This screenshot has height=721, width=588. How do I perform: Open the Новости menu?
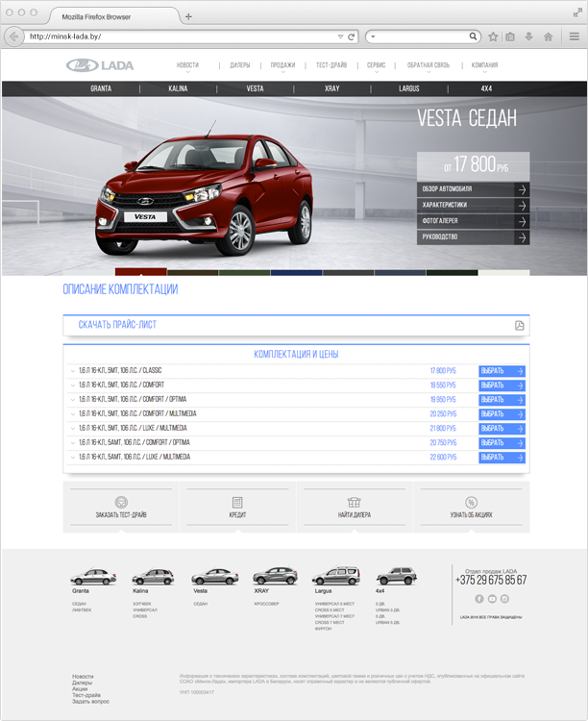[187, 65]
